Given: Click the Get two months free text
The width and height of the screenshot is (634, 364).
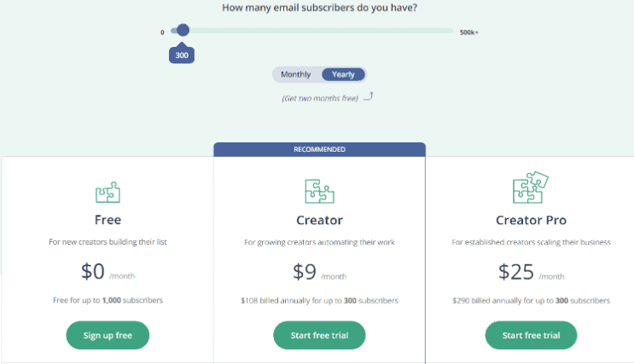Looking at the screenshot, I should [x=320, y=99].
